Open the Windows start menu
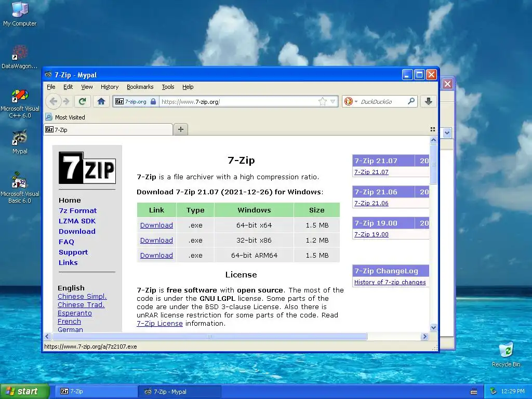Viewport: 532px width, 399px height. point(24,392)
